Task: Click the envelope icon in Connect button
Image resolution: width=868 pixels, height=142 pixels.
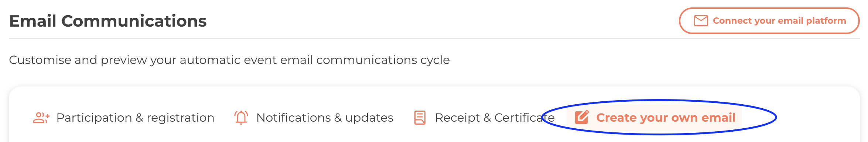Action: (x=701, y=21)
